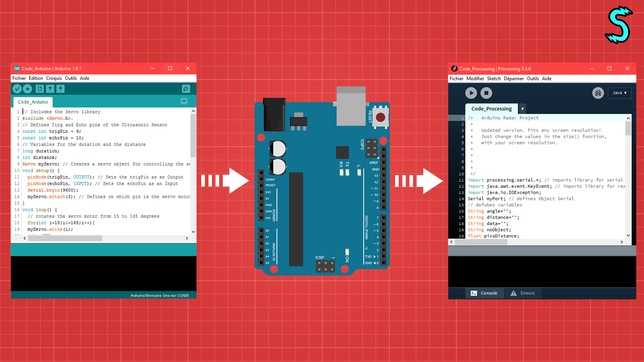The height and width of the screenshot is (362, 644).
Task: Click the Arduino editor vertical scrollbar thumb
Action: [x=193, y=136]
